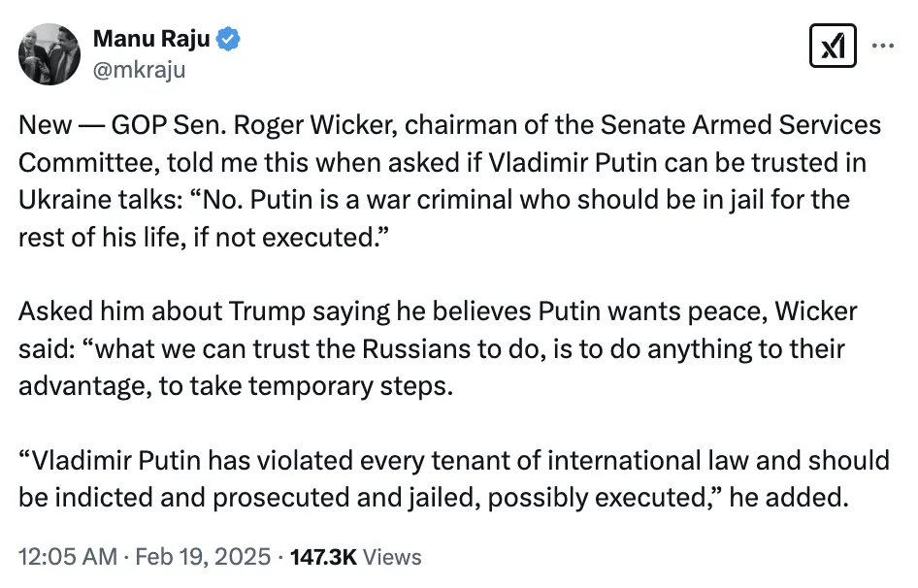This screenshot has width=918, height=588.
Task: Open Manu Raju's profile picture
Action: [x=49, y=54]
